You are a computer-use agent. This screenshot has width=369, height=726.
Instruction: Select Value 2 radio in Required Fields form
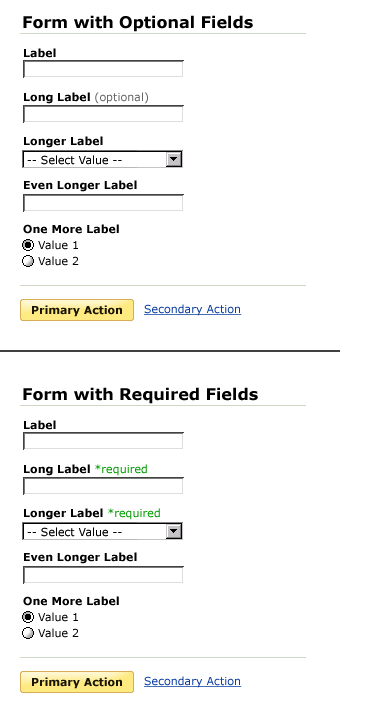[x=28, y=633]
